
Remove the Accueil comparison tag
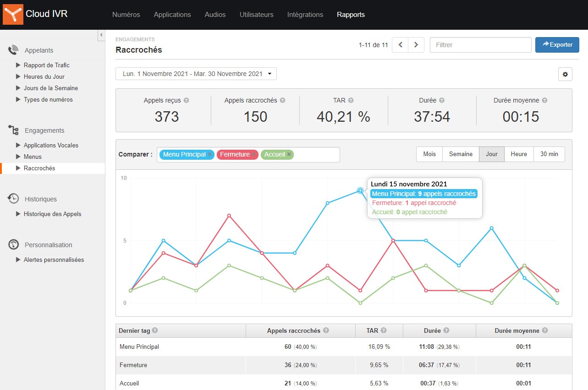pos(289,155)
